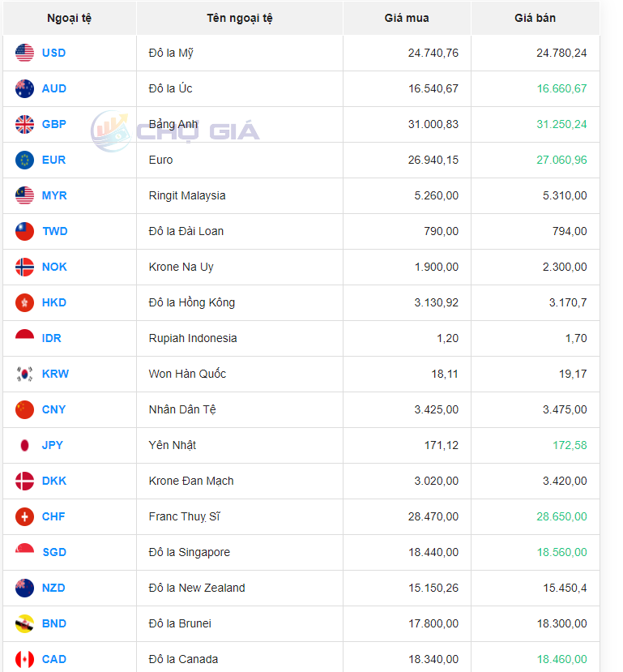The height and width of the screenshot is (672, 623).
Task: Click the Australian flag icon
Action: click(24, 88)
